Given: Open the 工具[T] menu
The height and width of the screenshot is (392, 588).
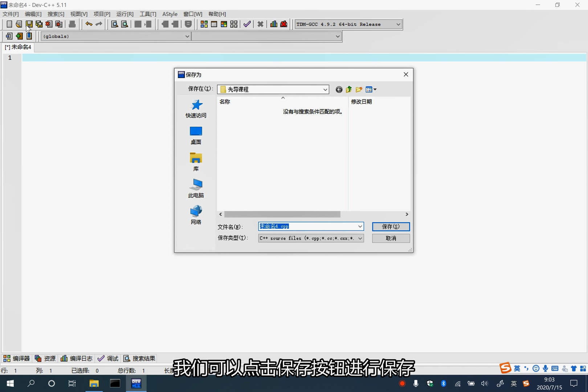Looking at the screenshot, I should 148,14.
